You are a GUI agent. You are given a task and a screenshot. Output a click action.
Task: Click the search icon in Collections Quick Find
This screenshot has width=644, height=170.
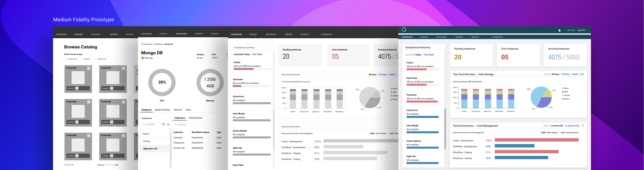tap(176, 125)
